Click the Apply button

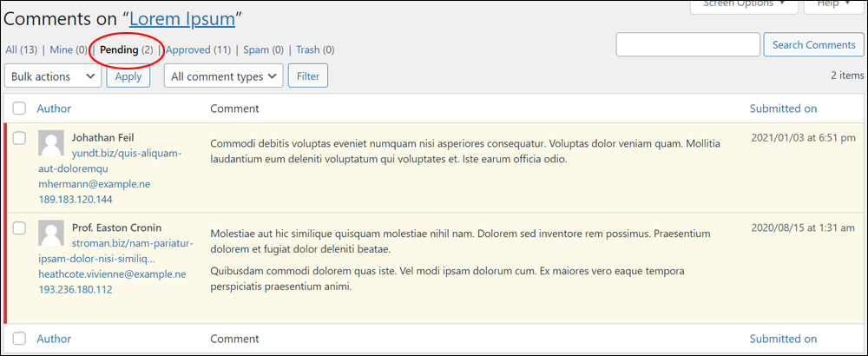[128, 76]
